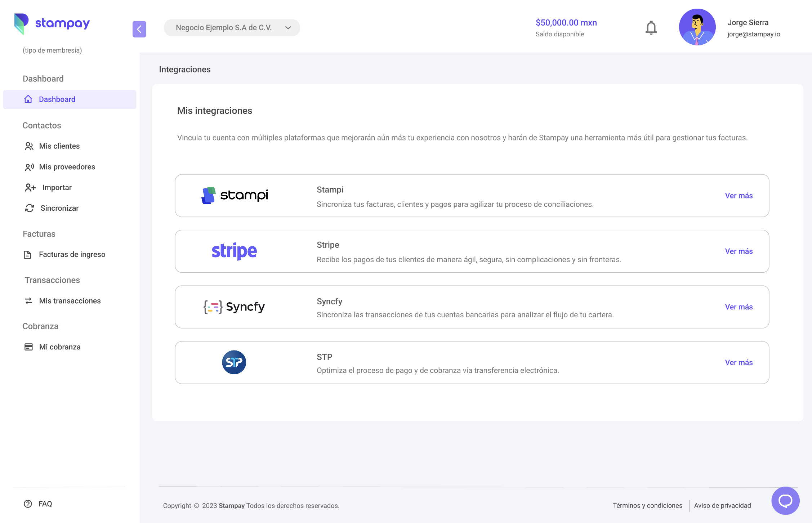812x523 pixels.
Task: Select the Dashboard menu item
Action: tap(57, 99)
